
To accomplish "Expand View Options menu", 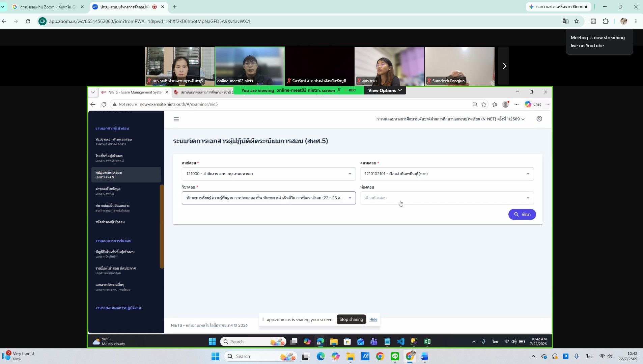I will point(385,90).
